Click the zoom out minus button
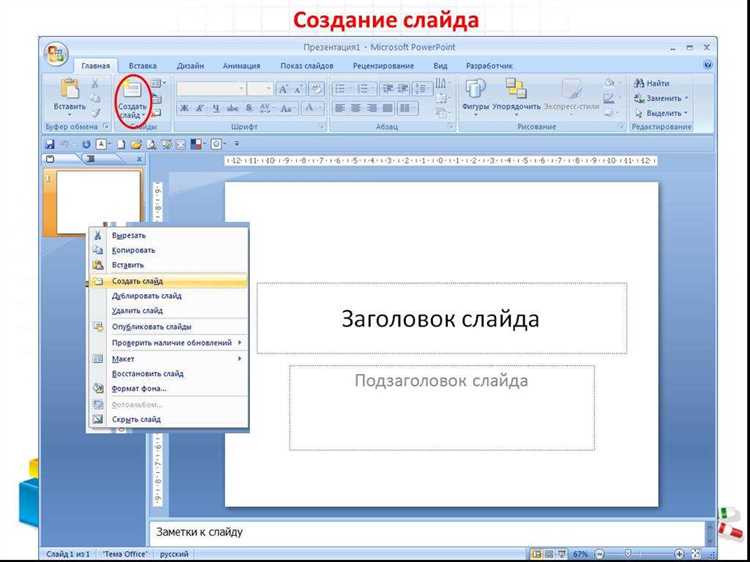Screen dimensions: 750x562 point(600,554)
